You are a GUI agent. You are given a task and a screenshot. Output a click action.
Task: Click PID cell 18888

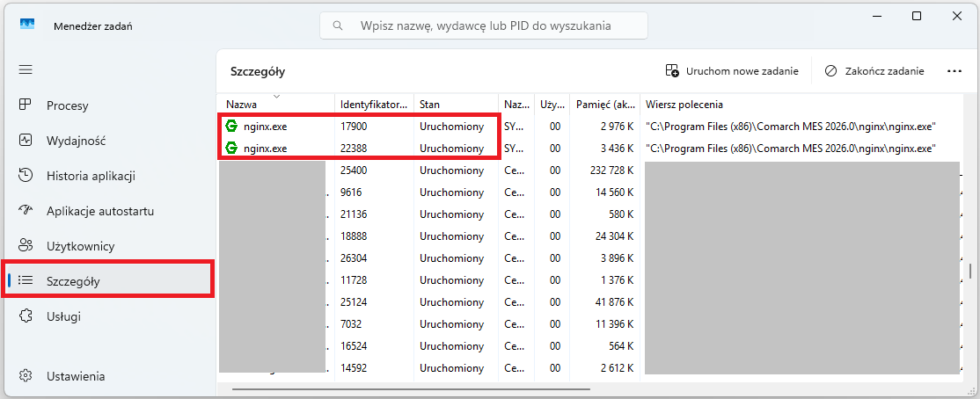354,236
